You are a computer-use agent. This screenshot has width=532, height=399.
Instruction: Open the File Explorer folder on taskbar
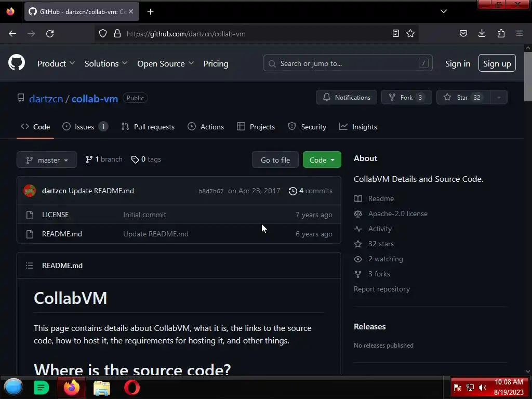(102, 388)
